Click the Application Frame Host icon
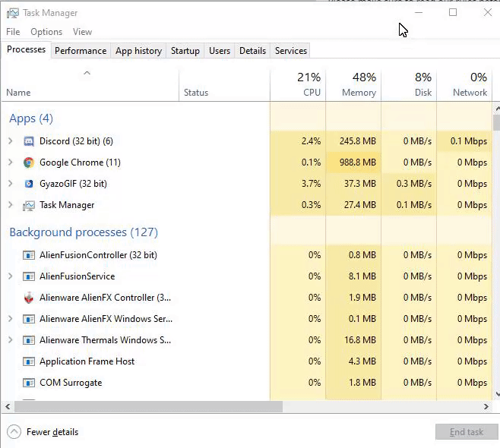This screenshot has width=500, height=448. click(29, 361)
